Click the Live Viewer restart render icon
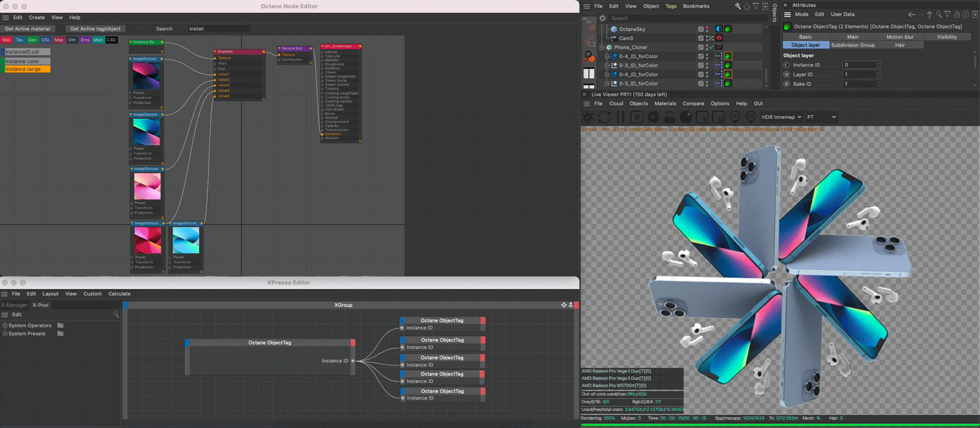980x428 pixels. [604, 117]
